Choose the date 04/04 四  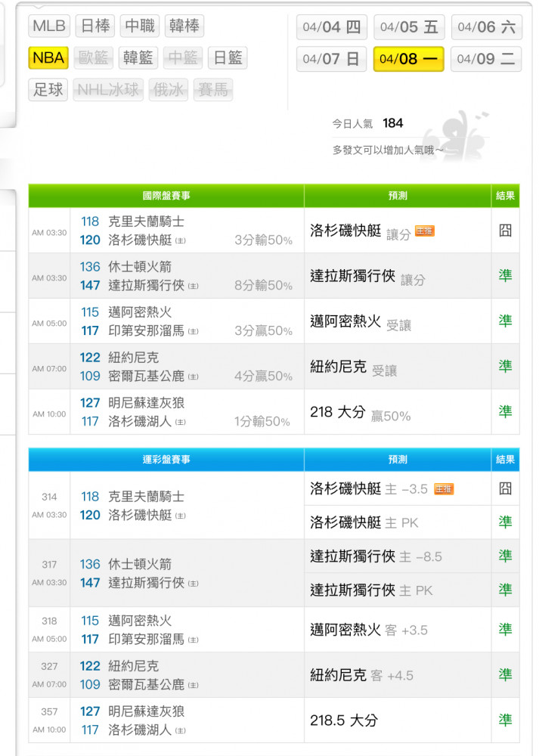point(332,27)
